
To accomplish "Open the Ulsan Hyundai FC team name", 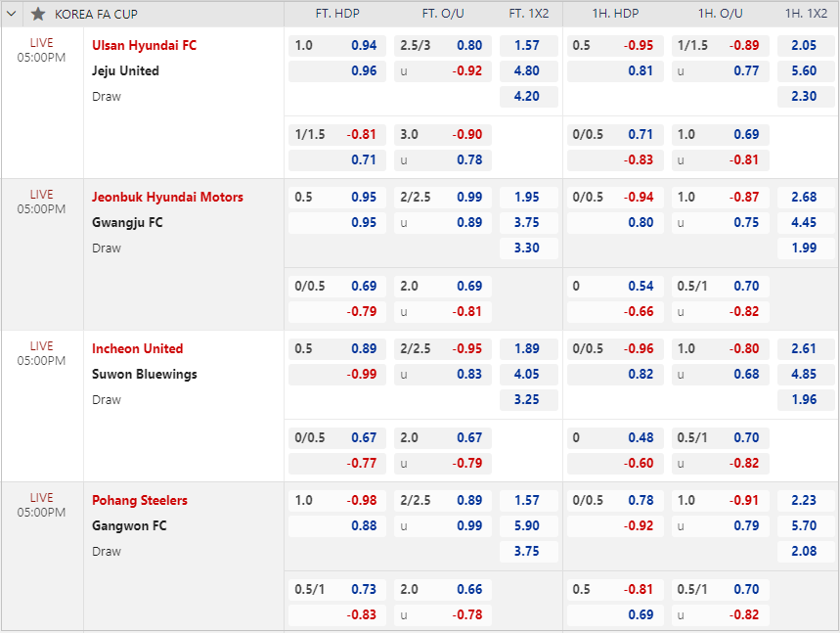I will [144, 46].
